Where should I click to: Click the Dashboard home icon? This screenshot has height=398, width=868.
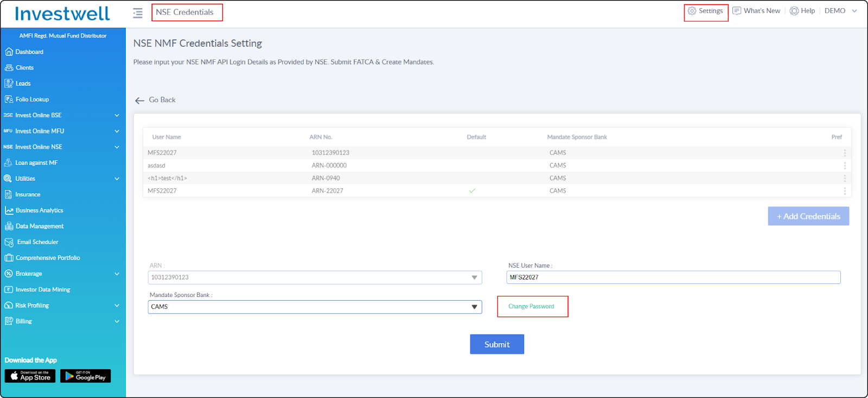point(9,52)
